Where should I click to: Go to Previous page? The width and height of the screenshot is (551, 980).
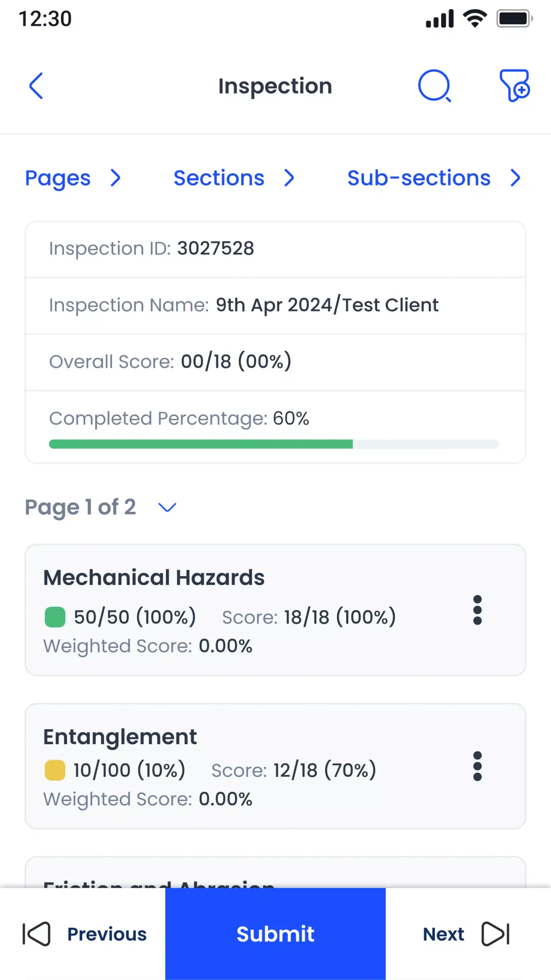[x=107, y=934]
